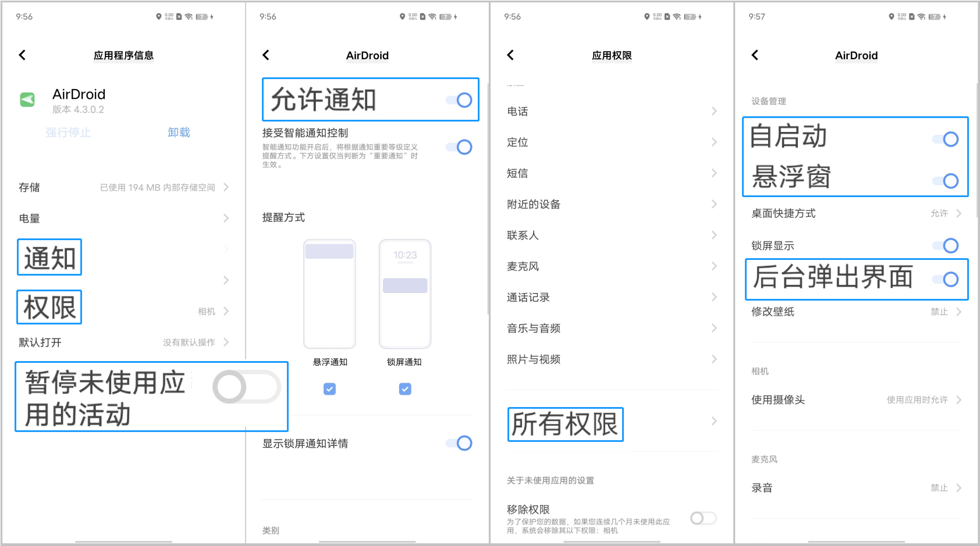Open 存储 storage details
Viewport: 980px width, 546px height.
click(123, 187)
